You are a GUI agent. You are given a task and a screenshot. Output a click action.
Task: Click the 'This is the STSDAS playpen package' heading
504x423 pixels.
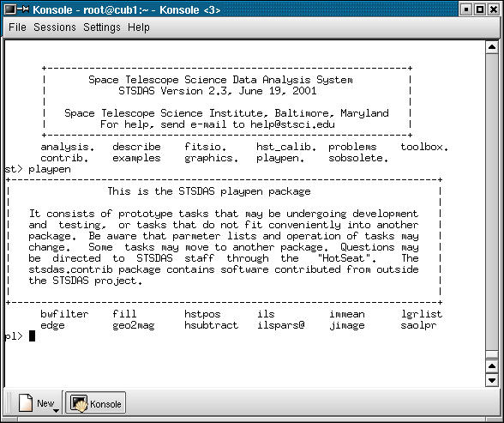(209, 191)
